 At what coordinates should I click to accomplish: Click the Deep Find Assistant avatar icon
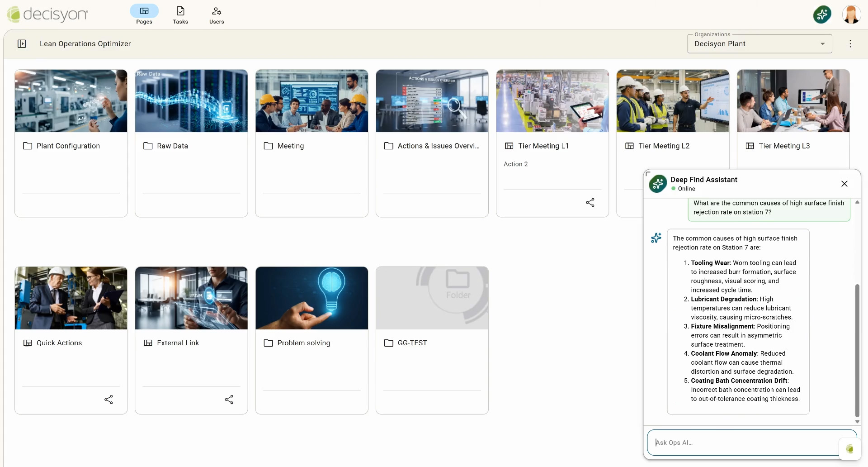[x=658, y=184]
